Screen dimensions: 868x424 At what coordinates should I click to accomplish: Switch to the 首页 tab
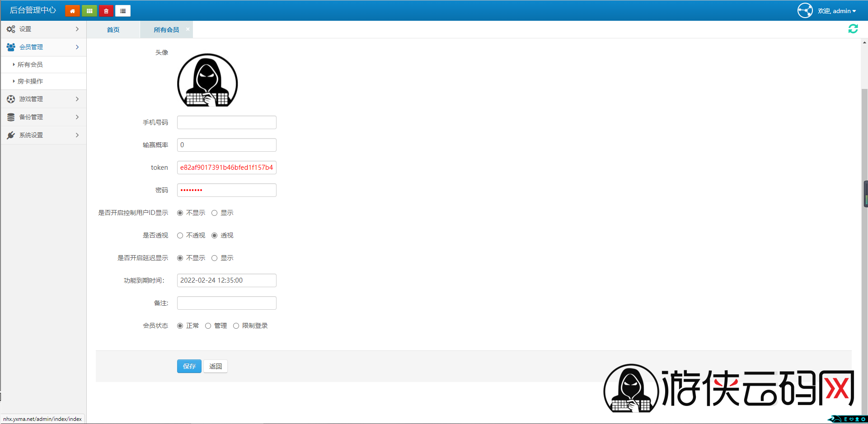113,29
